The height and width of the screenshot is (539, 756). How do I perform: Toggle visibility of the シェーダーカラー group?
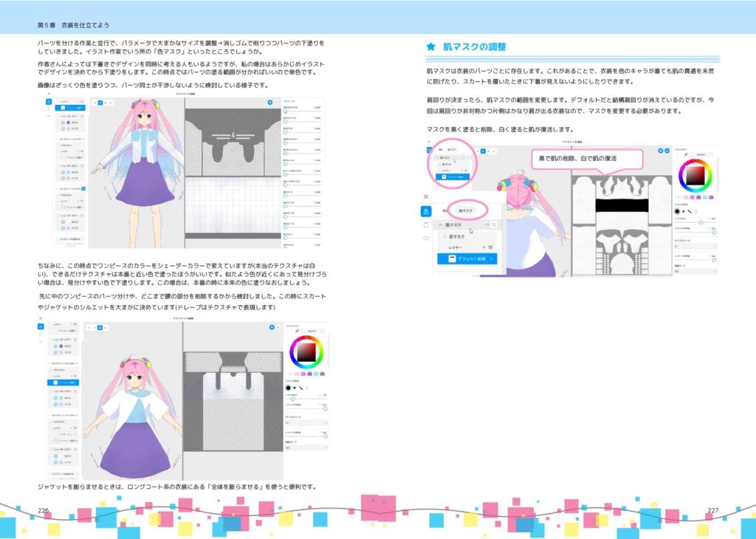[x=82, y=116]
